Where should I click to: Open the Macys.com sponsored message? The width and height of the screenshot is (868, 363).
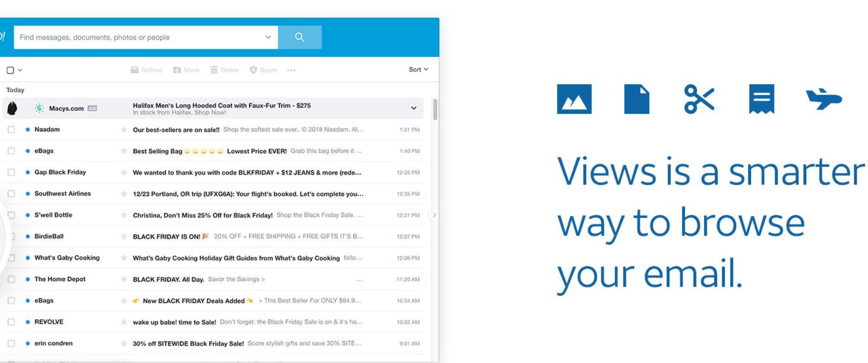coord(213,108)
